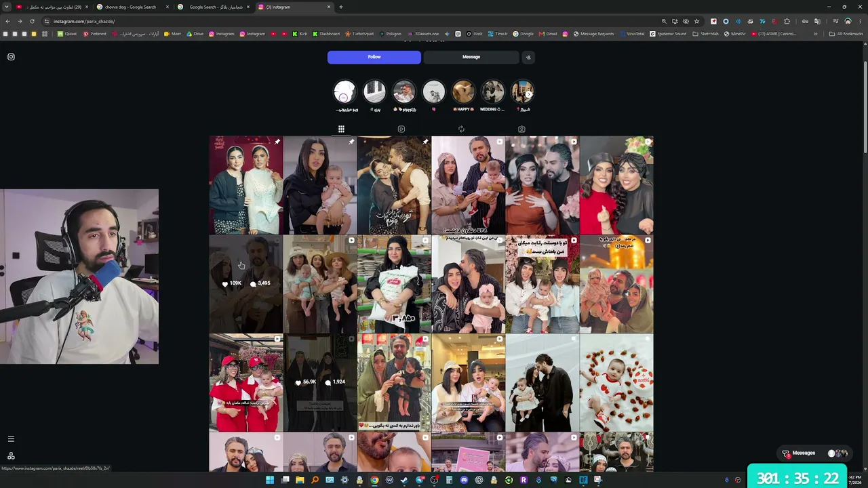Open the floating Messages panel
Image resolution: width=868 pixels, height=488 pixels.
[x=816, y=453]
